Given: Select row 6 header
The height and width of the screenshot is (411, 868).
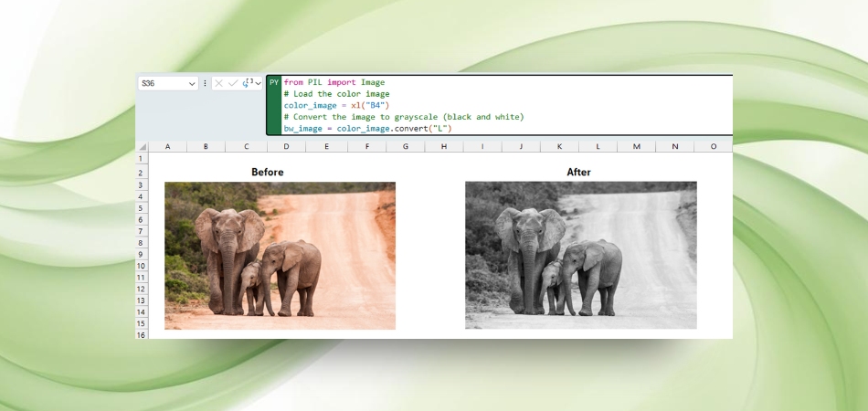Looking at the screenshot, I should [x=142, y=219].
